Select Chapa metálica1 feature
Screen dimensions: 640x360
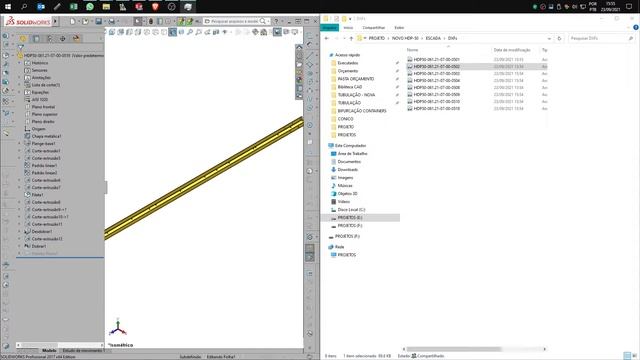point(46,136)
